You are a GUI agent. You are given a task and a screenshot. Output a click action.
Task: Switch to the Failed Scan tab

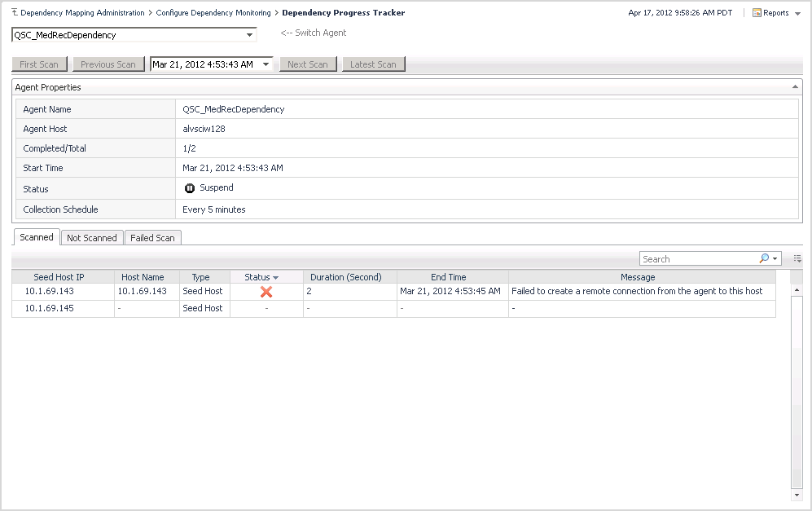pos(152,238)
